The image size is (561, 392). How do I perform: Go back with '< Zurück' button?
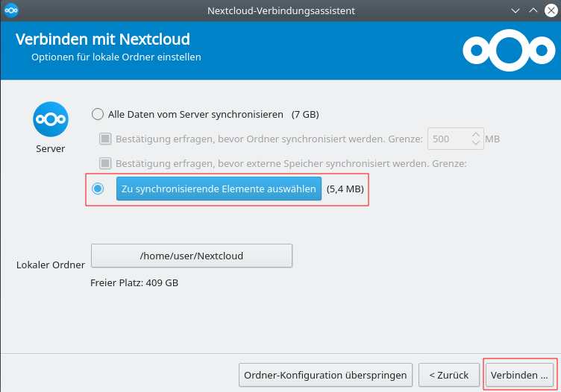pyautogui.click(x=448, y=375)
